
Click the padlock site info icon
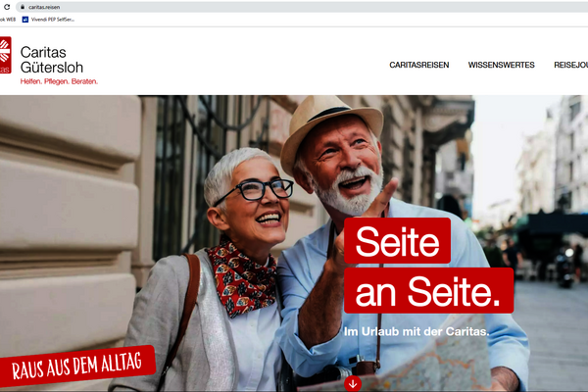(23, 7)
